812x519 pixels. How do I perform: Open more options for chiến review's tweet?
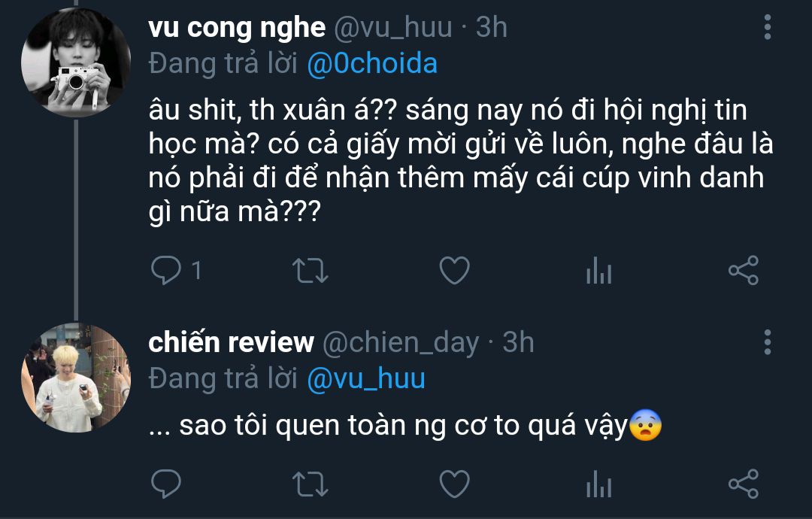[767, 341]
